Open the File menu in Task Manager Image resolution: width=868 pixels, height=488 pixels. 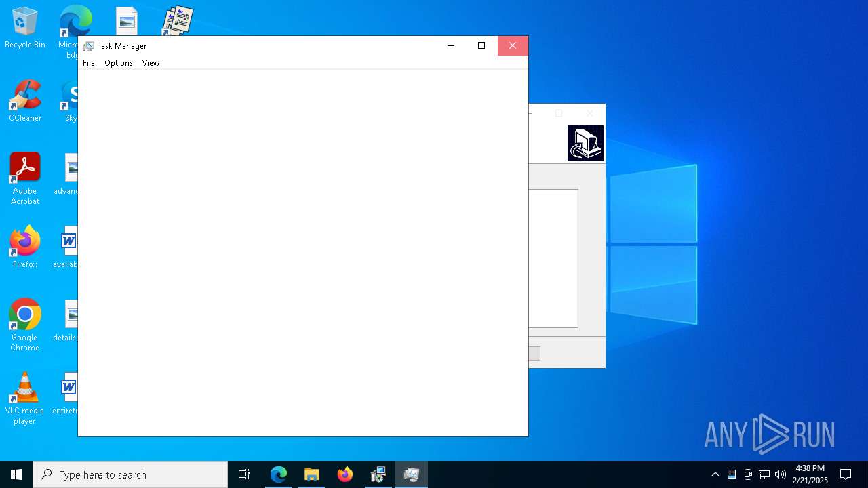tap(89, 63)
